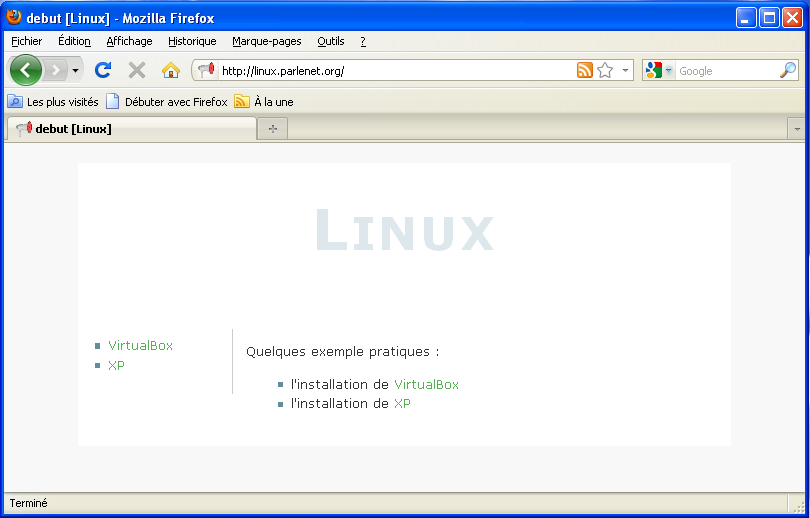Click the search magnifying glass icon
Viewport: 810px width, 518px height.
point(788,70)
